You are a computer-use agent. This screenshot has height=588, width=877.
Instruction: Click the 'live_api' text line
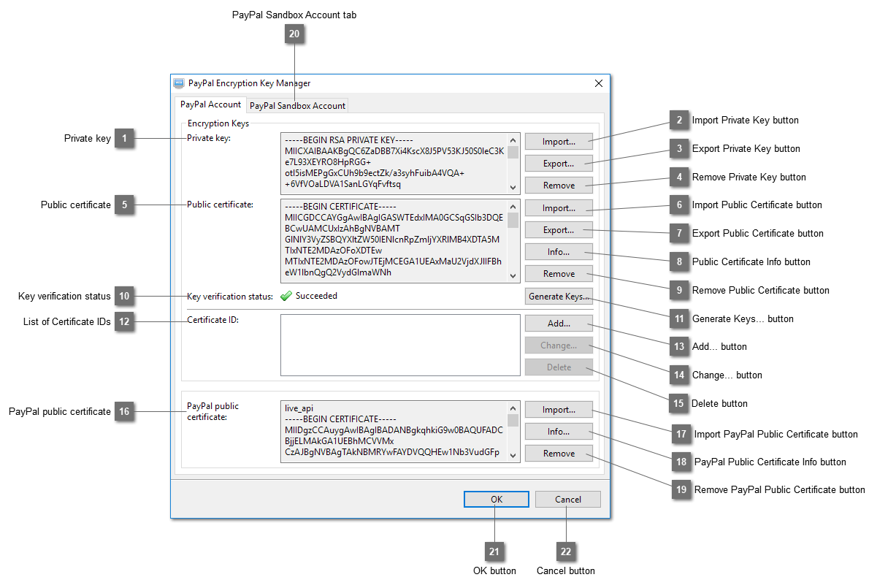tap(300, 408)
